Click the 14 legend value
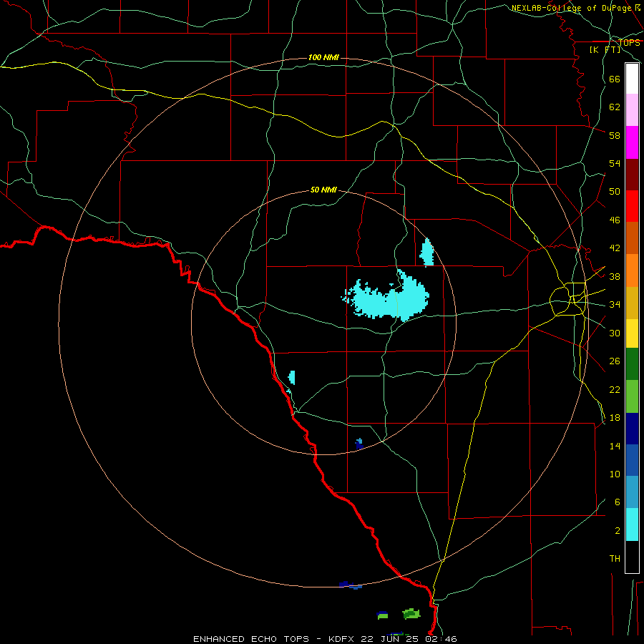This screenshot has height=644, width=644. click(615, 446)
